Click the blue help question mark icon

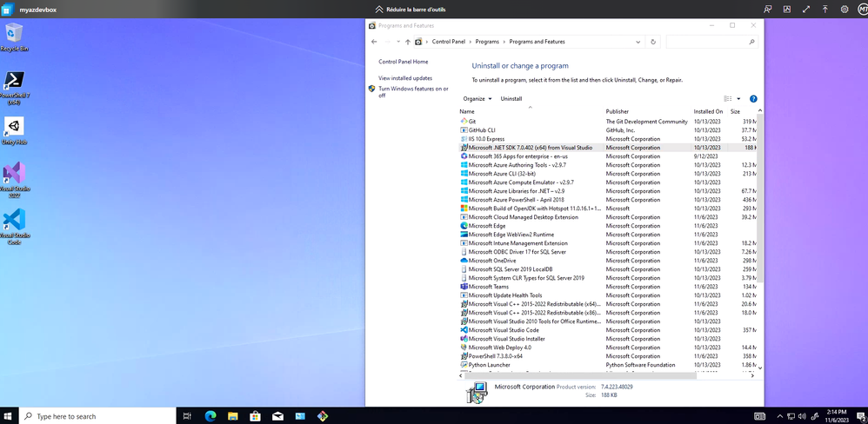point(753,99)
